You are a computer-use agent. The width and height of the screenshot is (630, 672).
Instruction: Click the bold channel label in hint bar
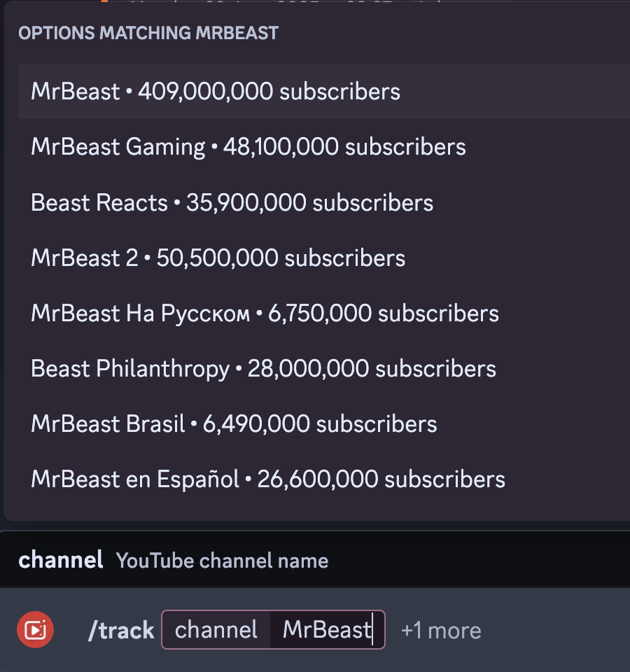tap(60, 560)
